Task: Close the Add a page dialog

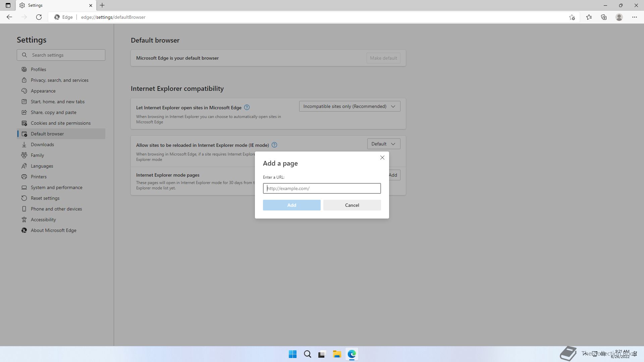Action: (x=382, y=158)
